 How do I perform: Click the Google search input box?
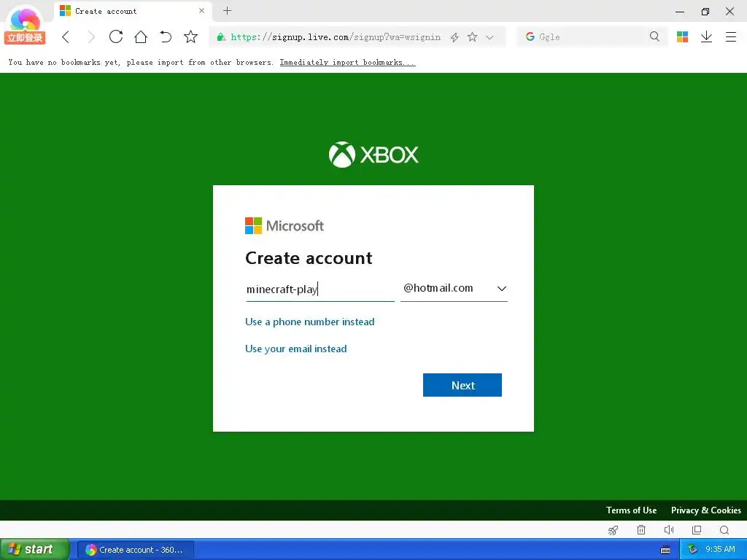591,37
